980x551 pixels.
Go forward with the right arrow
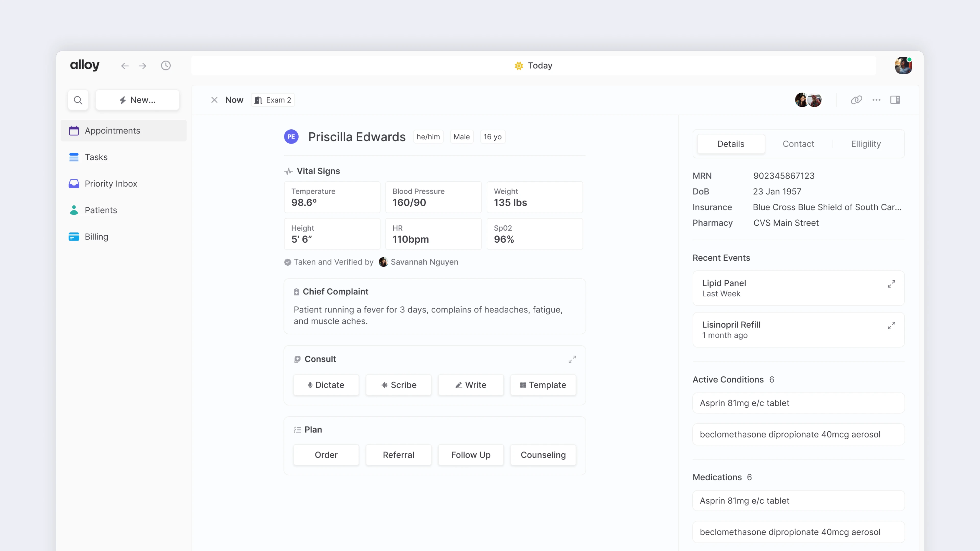click(x=142, y=66)
